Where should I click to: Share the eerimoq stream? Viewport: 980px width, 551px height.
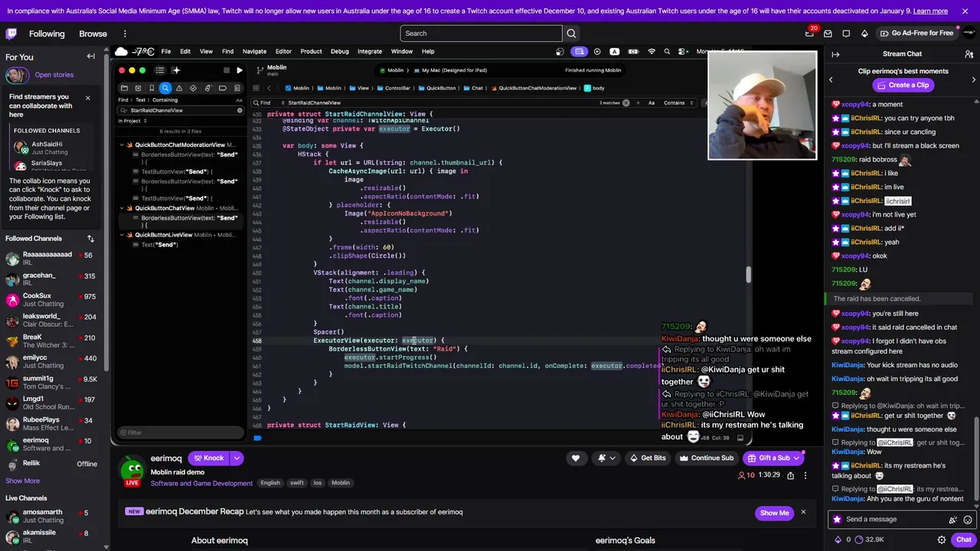(790, 475)
